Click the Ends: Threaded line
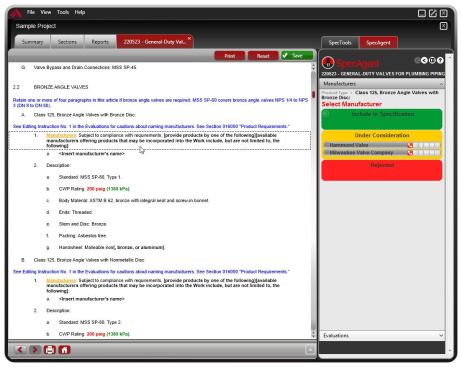The width and height of the screenshot is (462, 367). click(x=76, y=212)
